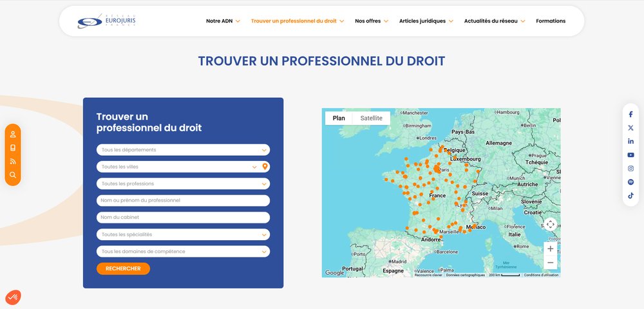The image size is (644, 309).
Task: Click chevron next to Articles juridiques
Action: coord(451,21)
